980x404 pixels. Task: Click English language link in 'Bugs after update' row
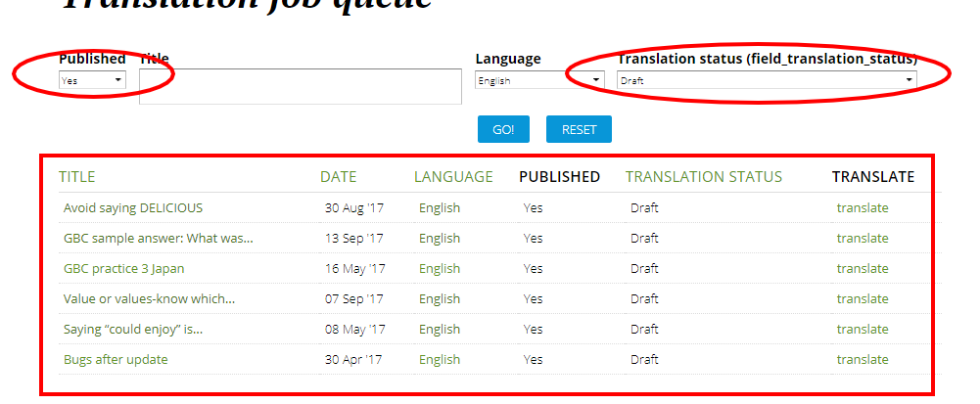pyautogui.click(x=440, y=360)
